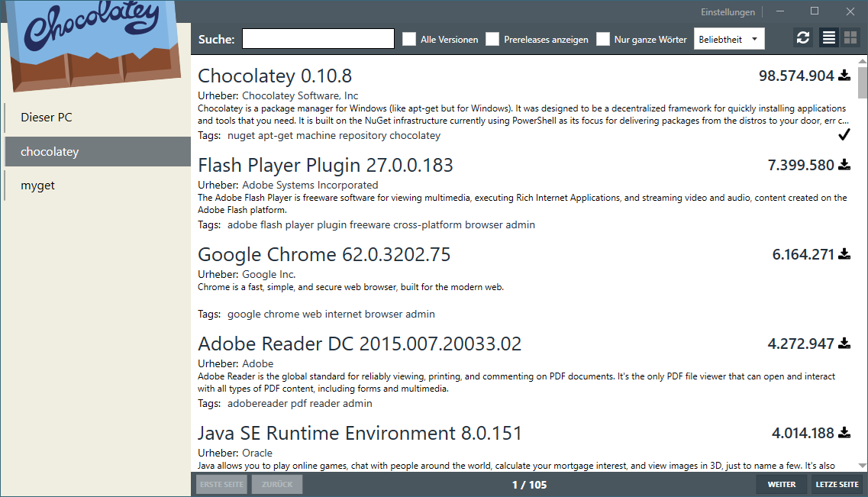Click the ERSTE SEITE button
The image size is (868, 497).
221,484
